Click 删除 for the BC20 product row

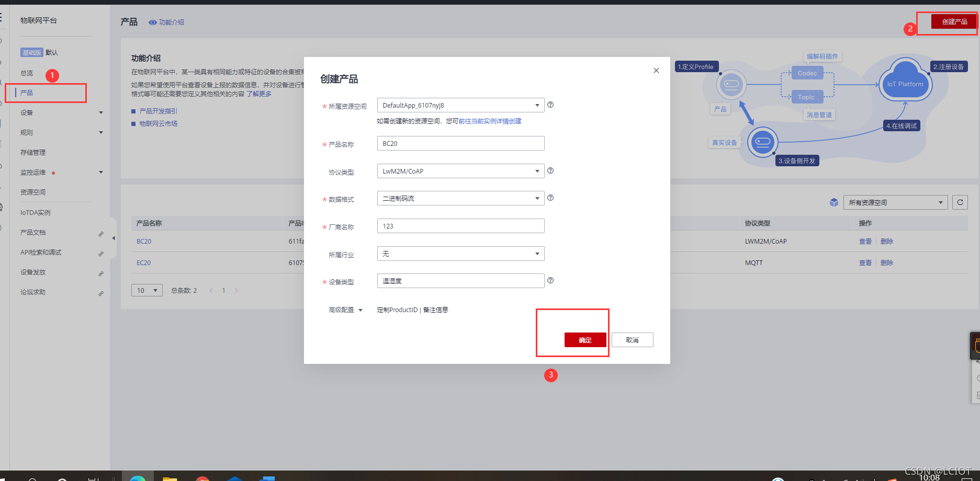pos(886,242)
